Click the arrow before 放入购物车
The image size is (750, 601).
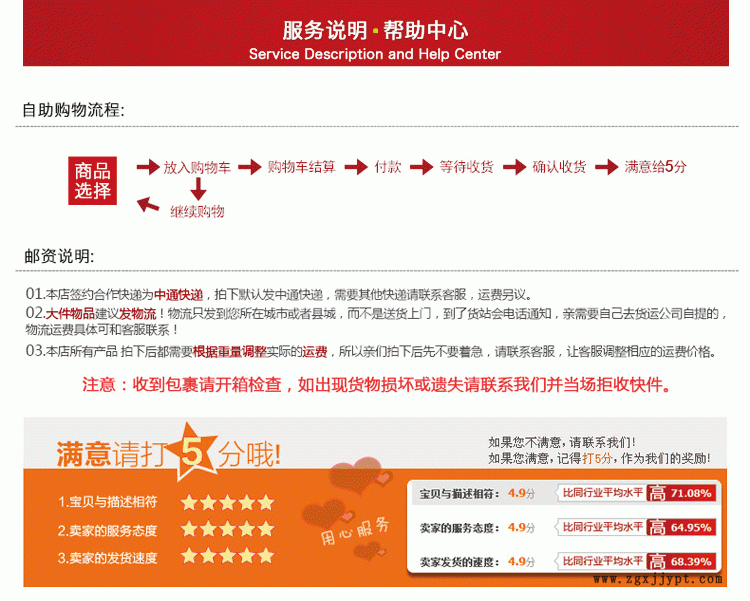point(147,167)
